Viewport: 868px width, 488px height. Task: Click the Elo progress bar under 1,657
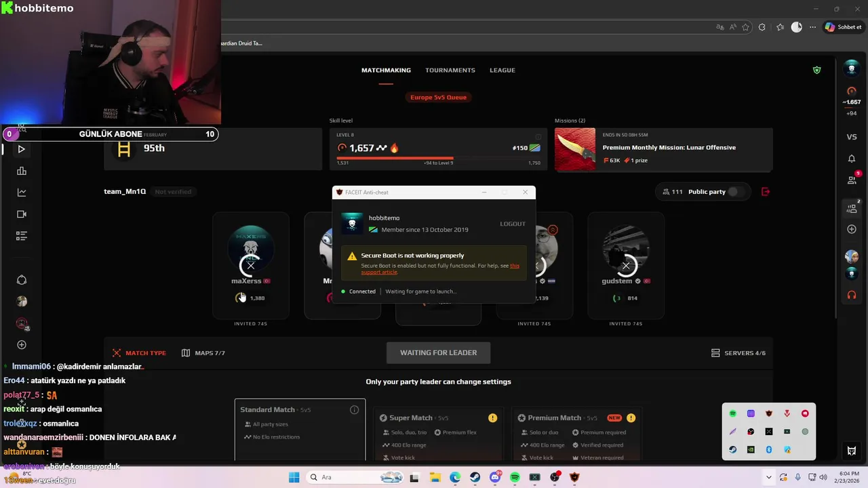tap(438, 158)
